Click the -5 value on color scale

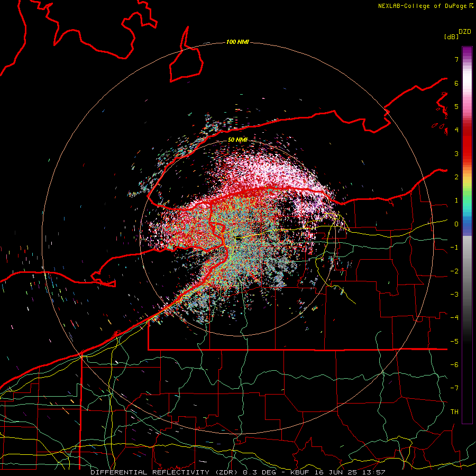coord(454,342)
